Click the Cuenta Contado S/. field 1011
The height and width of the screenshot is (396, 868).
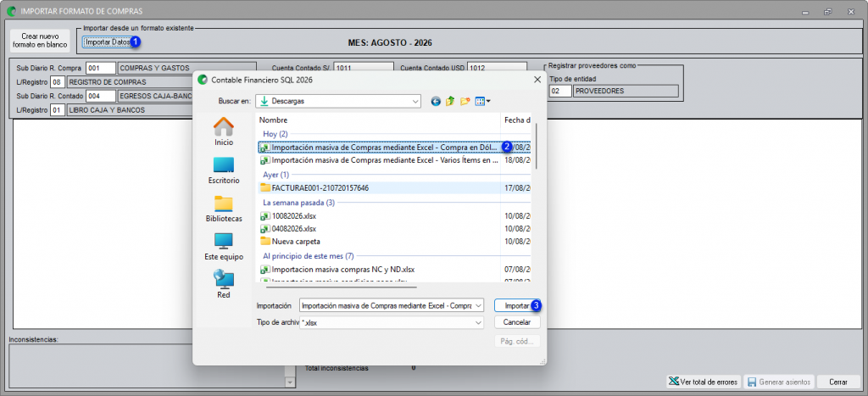pyautogui.click(x=363, y=68)
